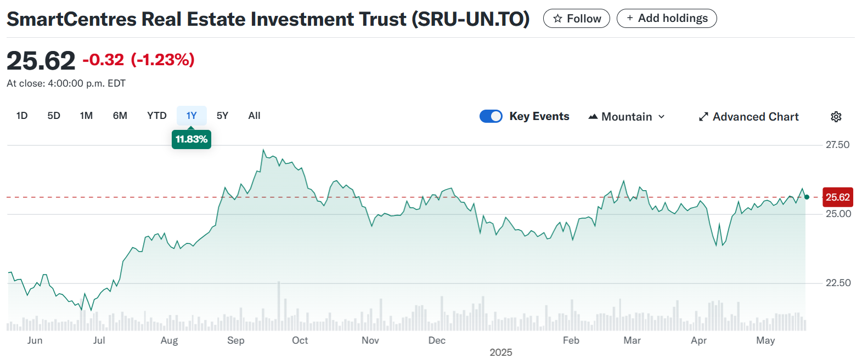Image resolution: width=868 pixels, height=359 pixels.
Task: Open chart settings gear icon
Action: coord(836,117)
